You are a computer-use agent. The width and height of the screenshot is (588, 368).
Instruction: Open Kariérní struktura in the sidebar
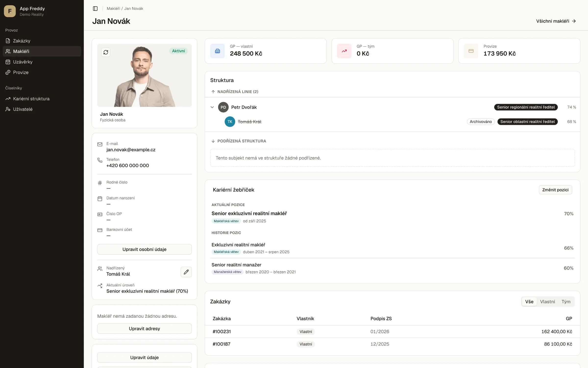[42, 99]
